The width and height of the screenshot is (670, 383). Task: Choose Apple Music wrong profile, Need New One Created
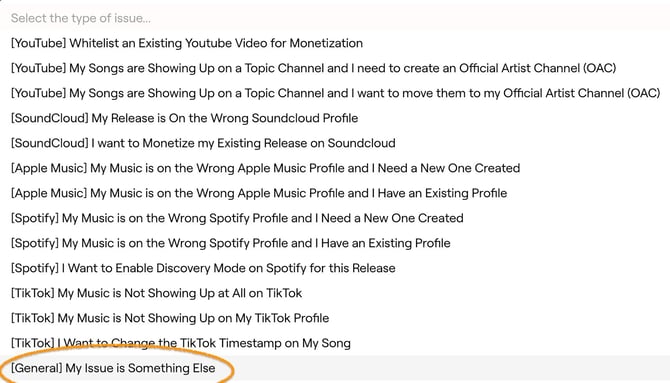pyautogui.click(x=335, y=168)
